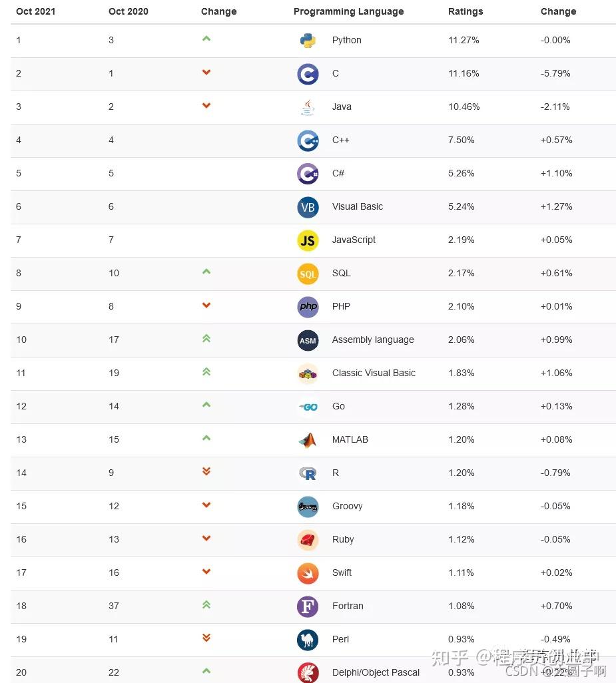Click the Python logo icon
The width and height of the screenshot is (616, 683).
pos(308,41)
